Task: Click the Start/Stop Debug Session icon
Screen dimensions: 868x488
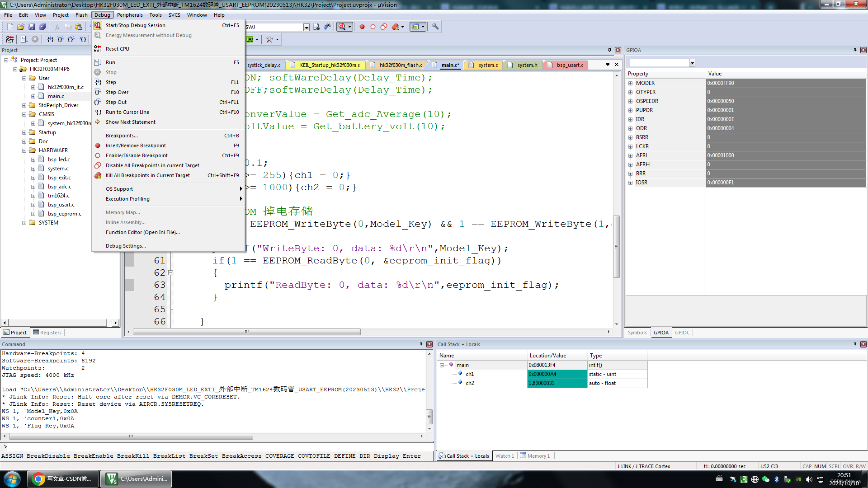Action: (x=97, y=25)
